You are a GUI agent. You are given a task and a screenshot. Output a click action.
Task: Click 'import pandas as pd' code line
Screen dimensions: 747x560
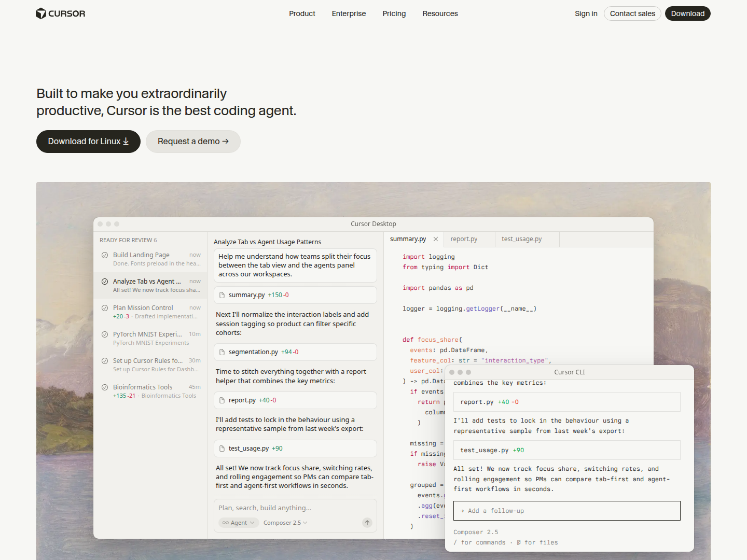click(x=438, y=288)
